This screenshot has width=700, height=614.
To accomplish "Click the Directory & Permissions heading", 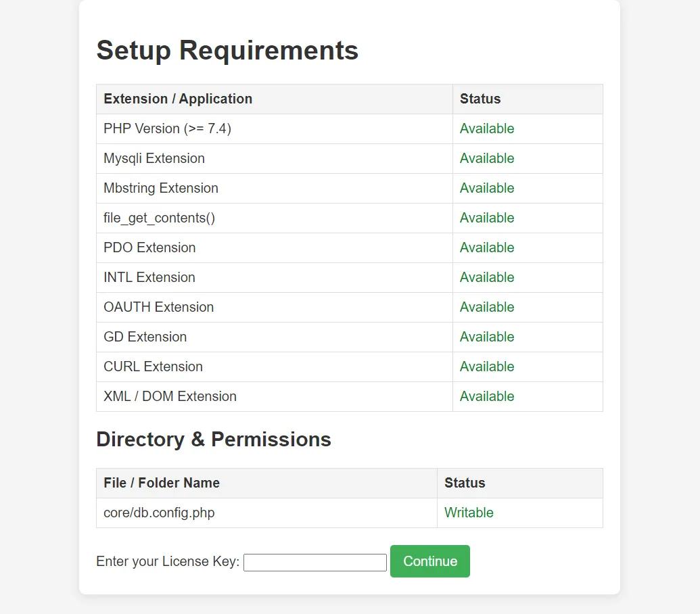I will [x=214, y=440].
